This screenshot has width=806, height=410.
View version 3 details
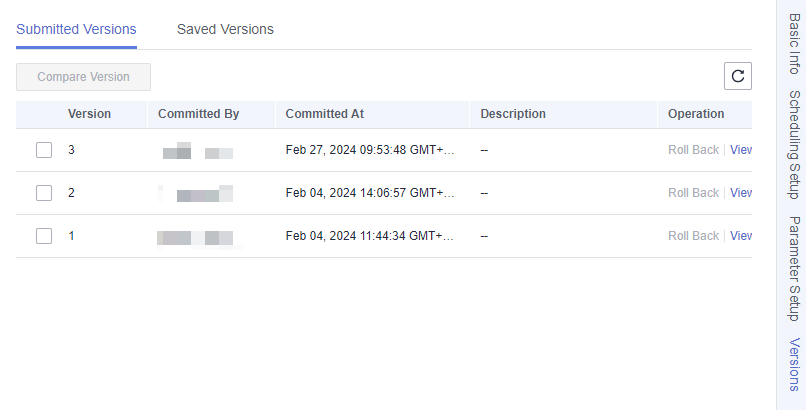(x=741, y=150)
